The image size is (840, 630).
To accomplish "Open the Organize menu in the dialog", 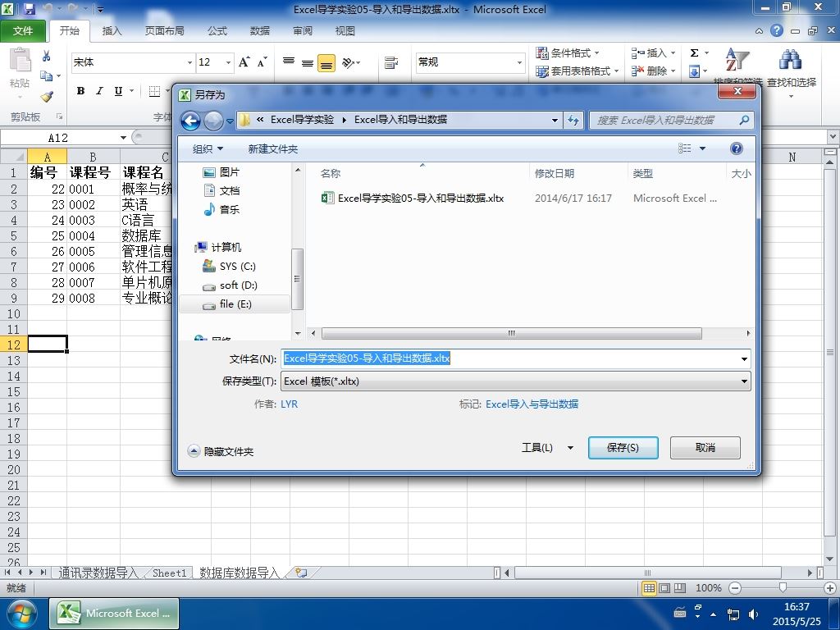I will click(x=208, y=149).
